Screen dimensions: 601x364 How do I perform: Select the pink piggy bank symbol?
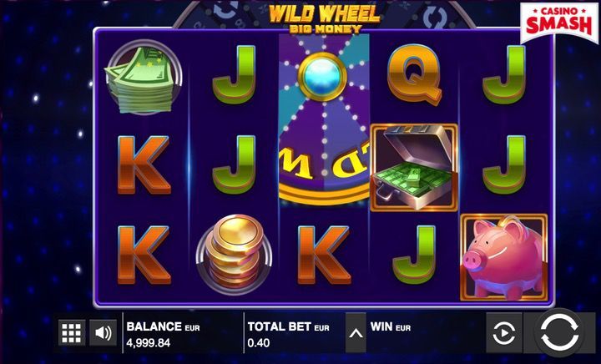click(503, 257)
